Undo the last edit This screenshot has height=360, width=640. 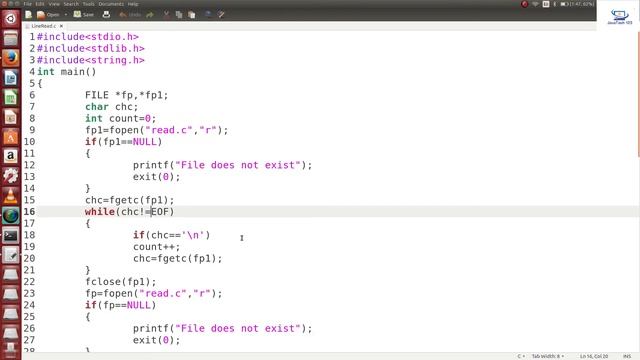(x=130, y=15)
